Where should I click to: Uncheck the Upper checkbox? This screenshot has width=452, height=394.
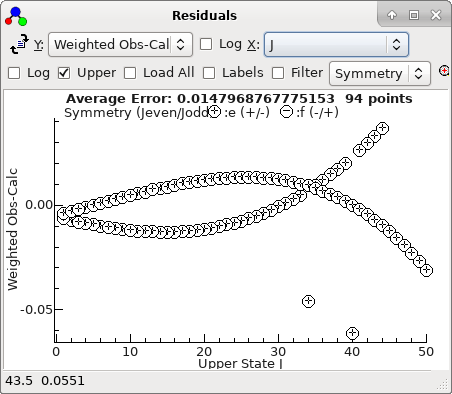click(x=64, y=73)
